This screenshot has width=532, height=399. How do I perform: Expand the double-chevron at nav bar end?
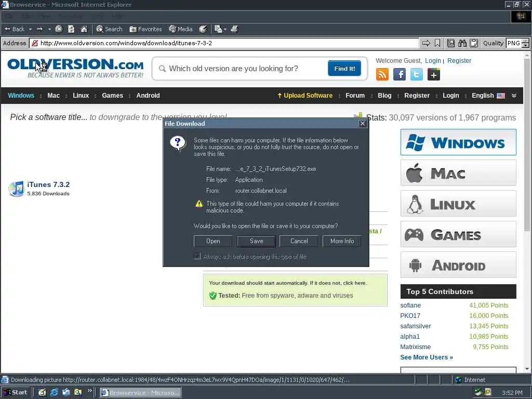coord(514,96)
